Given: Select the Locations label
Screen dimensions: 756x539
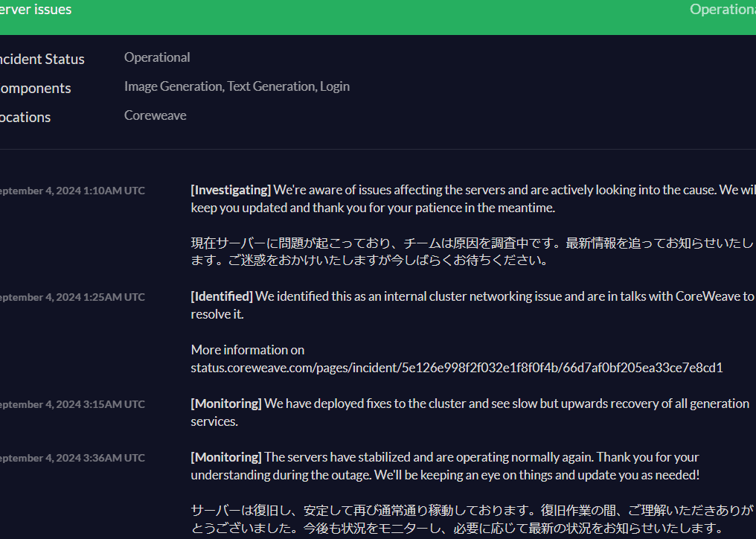Looking at the screenshot, I should pyautogui.click(x=25, y=117).
